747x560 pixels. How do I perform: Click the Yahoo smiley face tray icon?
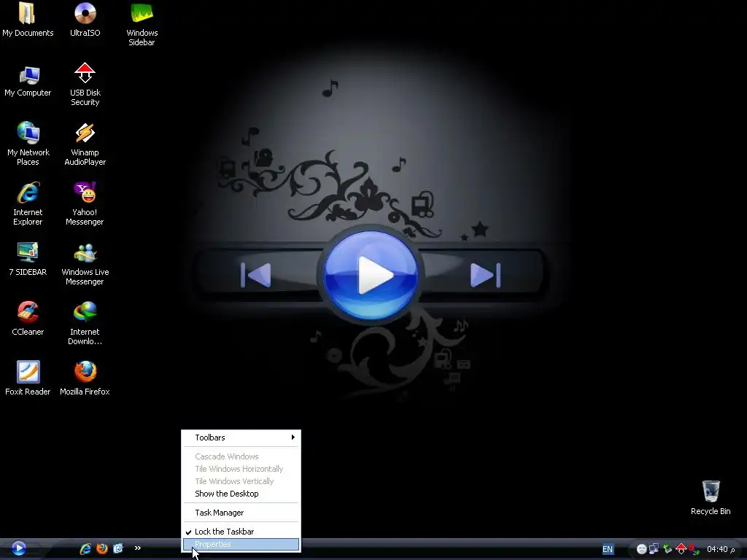tap(642, 549)
